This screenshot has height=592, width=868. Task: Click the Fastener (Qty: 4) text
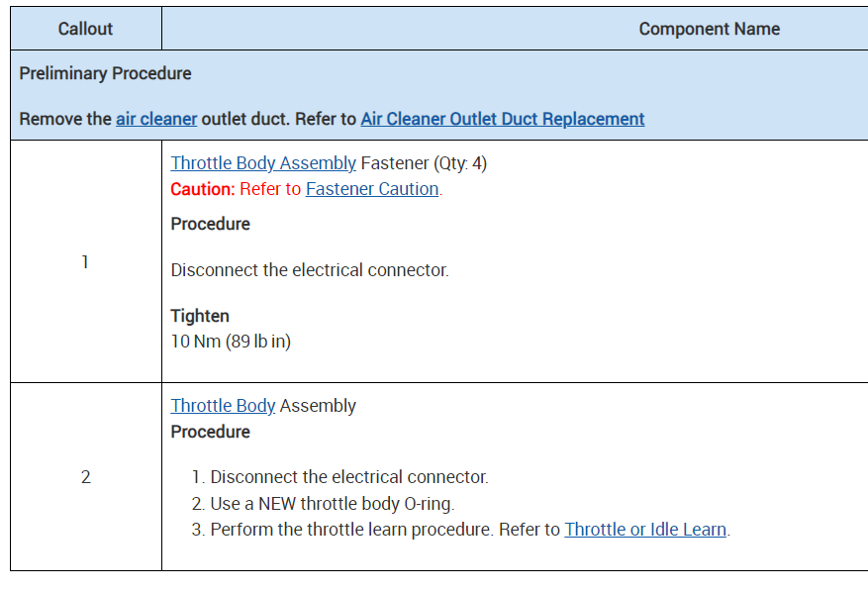point(424,163)
